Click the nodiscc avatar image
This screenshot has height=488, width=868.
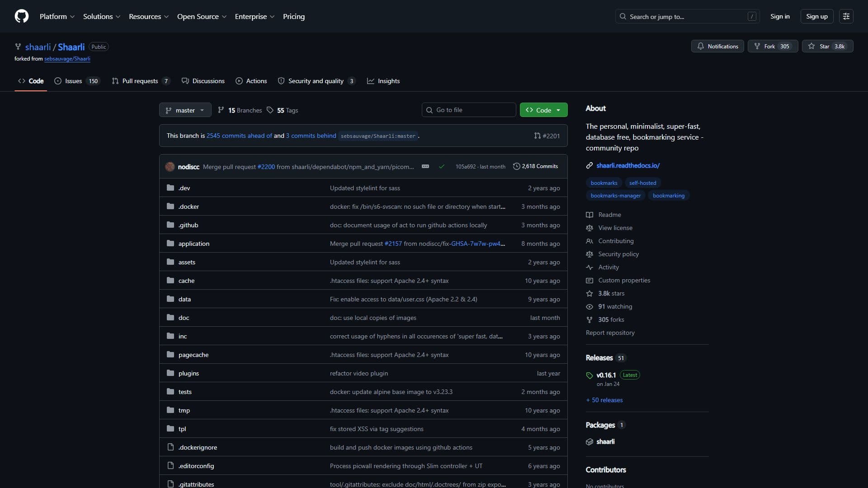click(170, 166)
